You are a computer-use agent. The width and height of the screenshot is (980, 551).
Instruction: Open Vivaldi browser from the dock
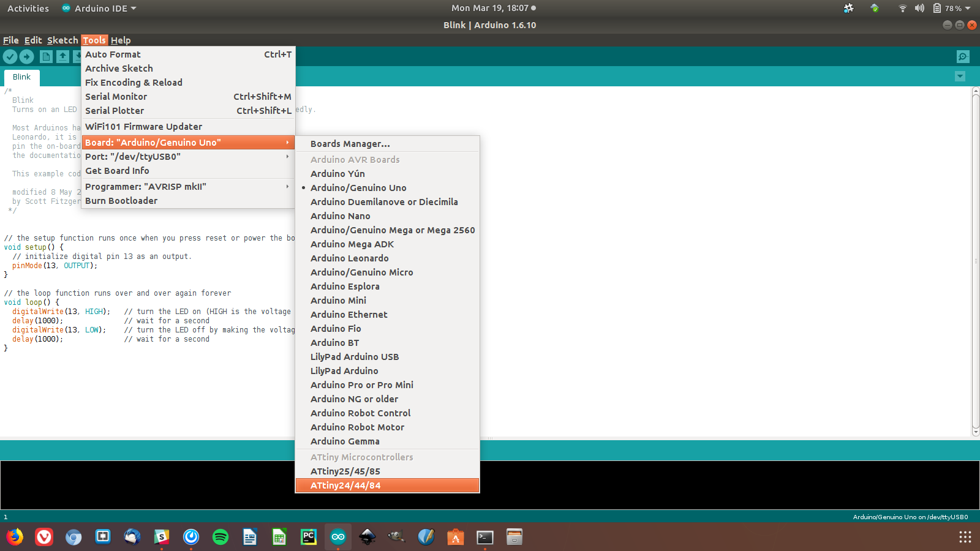tap(44, 537)
